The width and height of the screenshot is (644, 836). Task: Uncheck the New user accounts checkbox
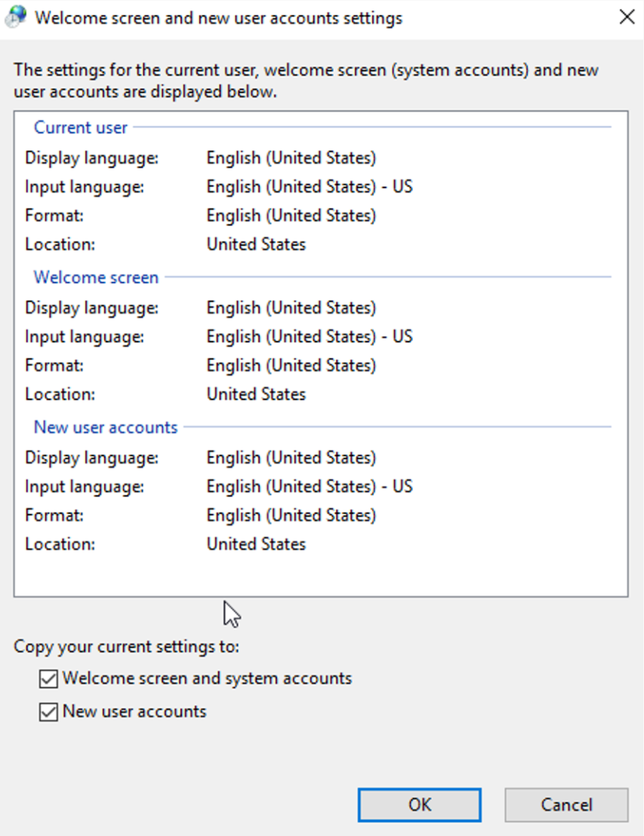point(48,712)
